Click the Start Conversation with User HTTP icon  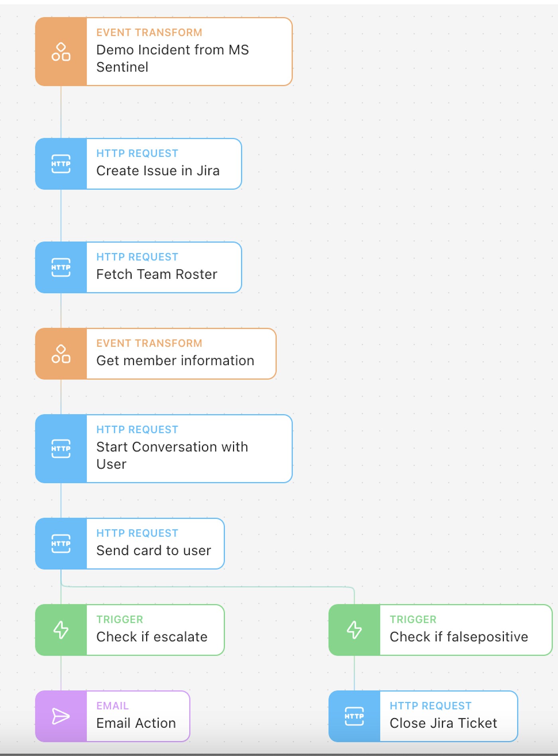point(61,449)
